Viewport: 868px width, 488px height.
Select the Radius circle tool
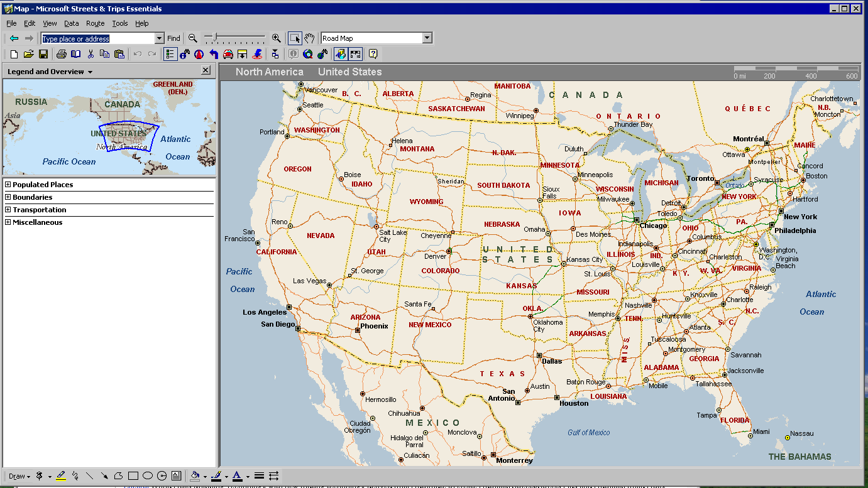pyautogui.click(x=162, y=476)
